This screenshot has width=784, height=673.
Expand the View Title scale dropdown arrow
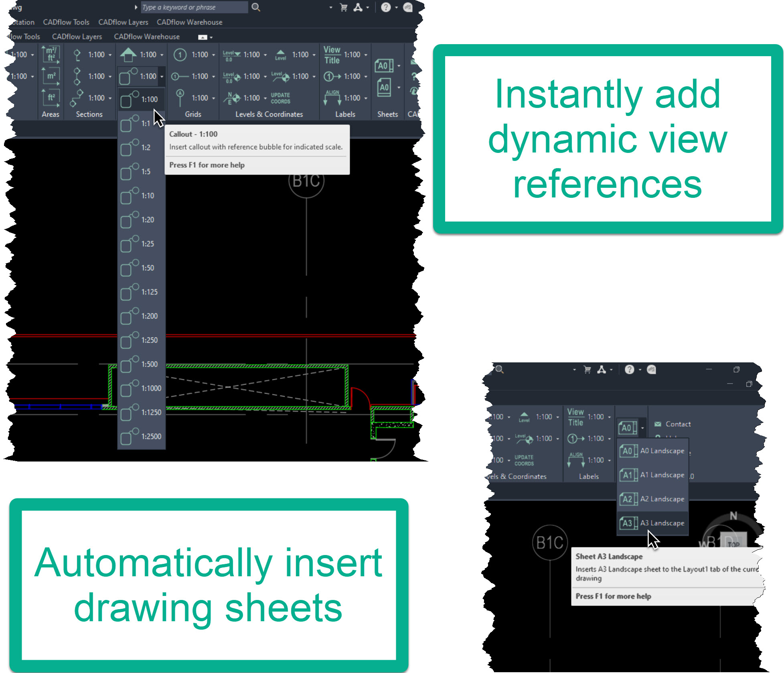(x=366, y=55)
